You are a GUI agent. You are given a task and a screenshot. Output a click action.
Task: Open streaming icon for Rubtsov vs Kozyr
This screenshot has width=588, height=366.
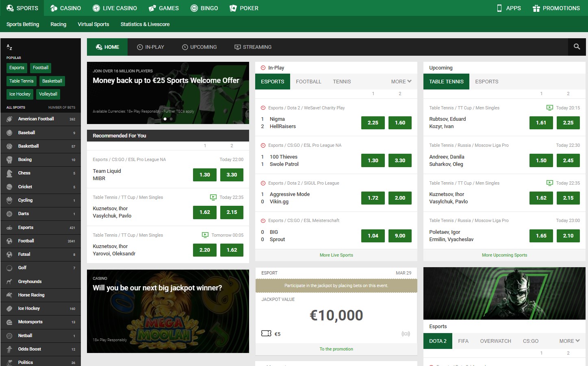[x=549, y=108]
